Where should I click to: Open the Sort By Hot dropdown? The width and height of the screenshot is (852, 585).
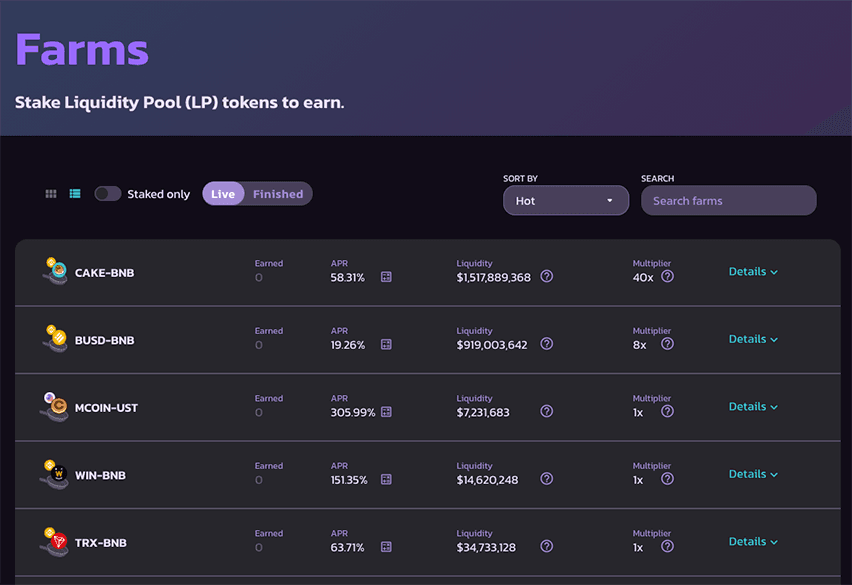(565, 201)
